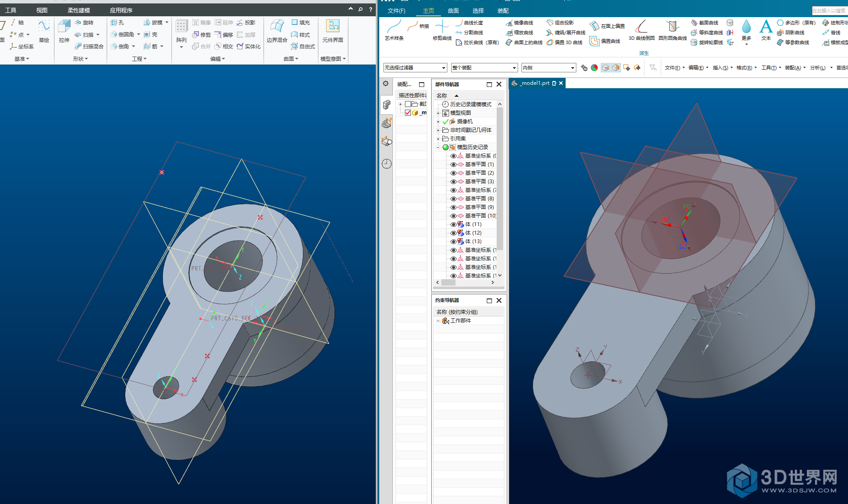Open the 插入(S) menu in NX
The image size is (848, 504).
[x=722, y=68]
